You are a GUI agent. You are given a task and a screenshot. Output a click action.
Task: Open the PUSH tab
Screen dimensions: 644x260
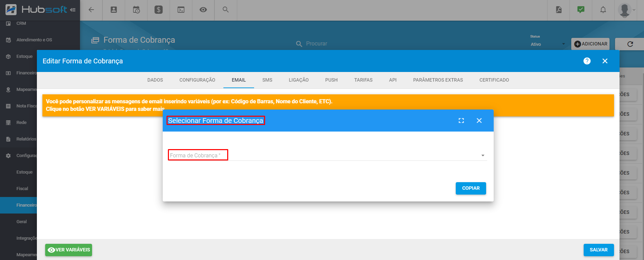click(331, 80)
